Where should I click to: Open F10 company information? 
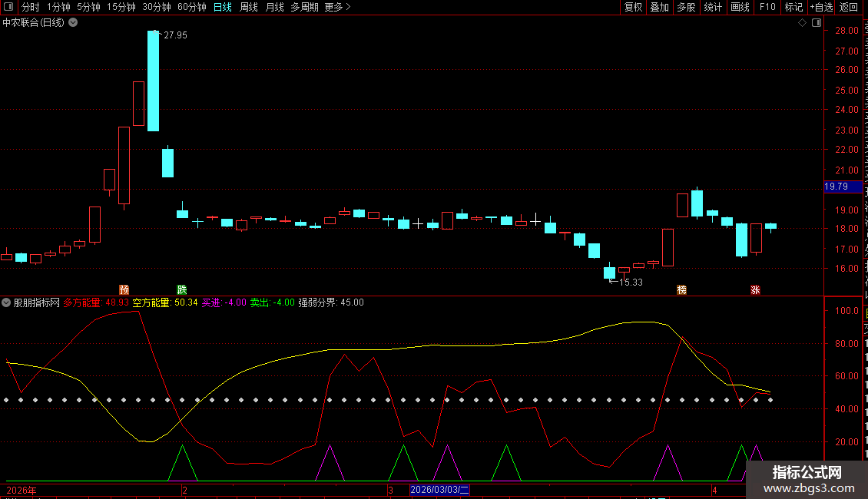(767, 7)
